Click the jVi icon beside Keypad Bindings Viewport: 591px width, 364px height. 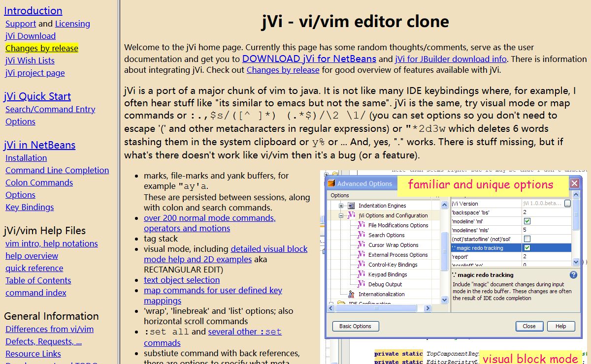tap(361, 274)
